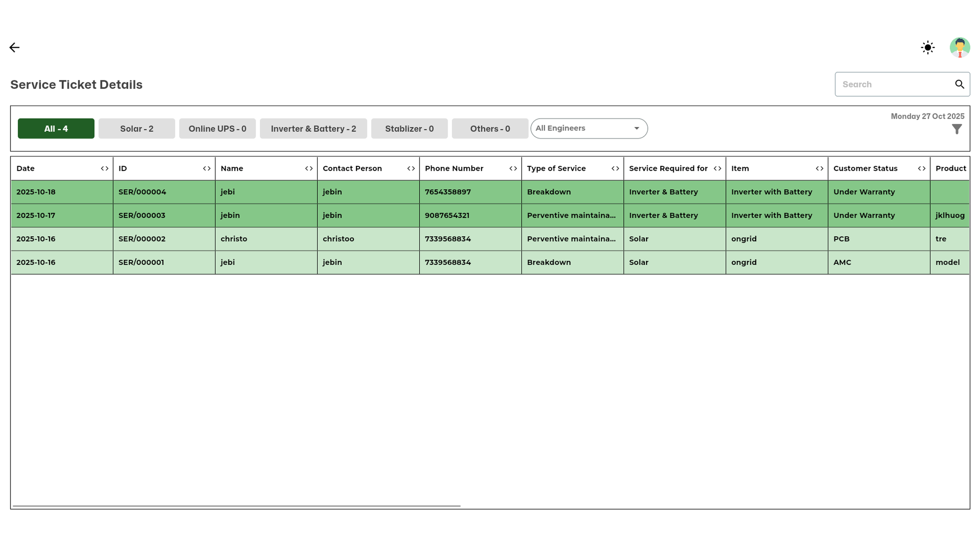Click the Customer Status column resize arrows
Viewport: 980px width, 551px height.
pos(921,168)
